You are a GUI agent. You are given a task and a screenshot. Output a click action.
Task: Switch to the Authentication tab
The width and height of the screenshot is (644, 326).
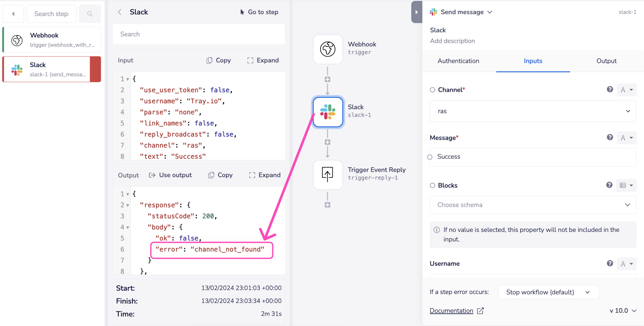(458, 61)
